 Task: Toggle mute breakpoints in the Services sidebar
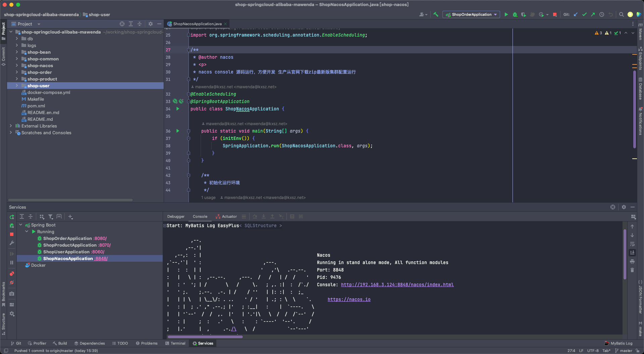pos(12,283)
